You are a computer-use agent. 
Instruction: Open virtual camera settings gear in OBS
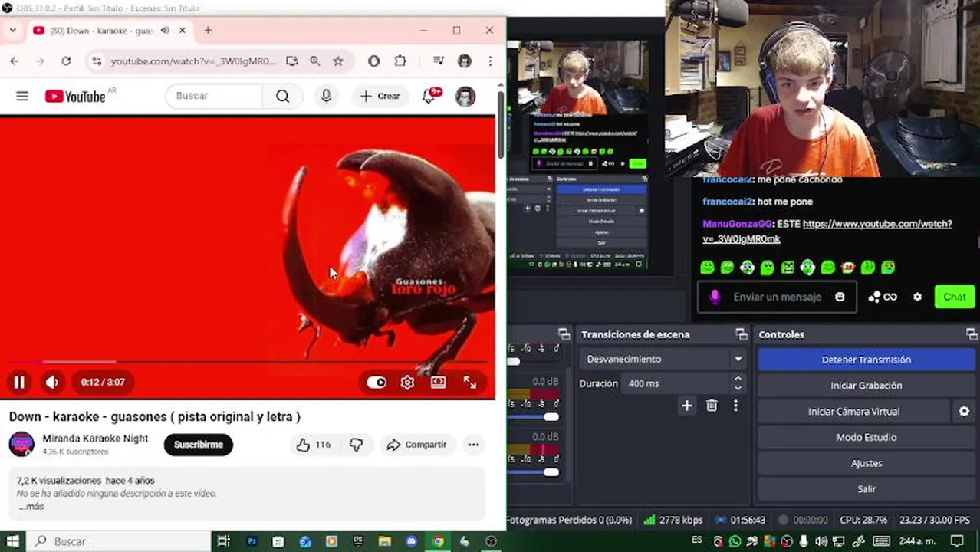coord(964,411)
